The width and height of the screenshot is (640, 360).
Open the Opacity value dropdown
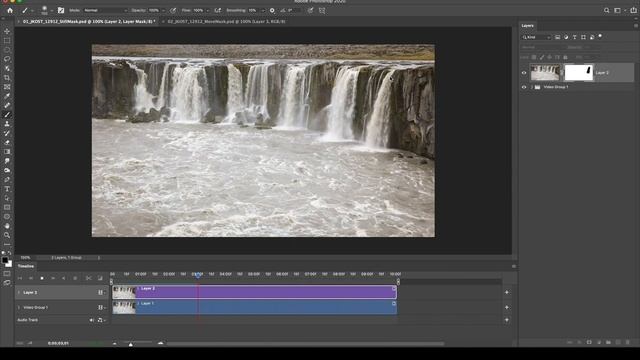point(164,11)
